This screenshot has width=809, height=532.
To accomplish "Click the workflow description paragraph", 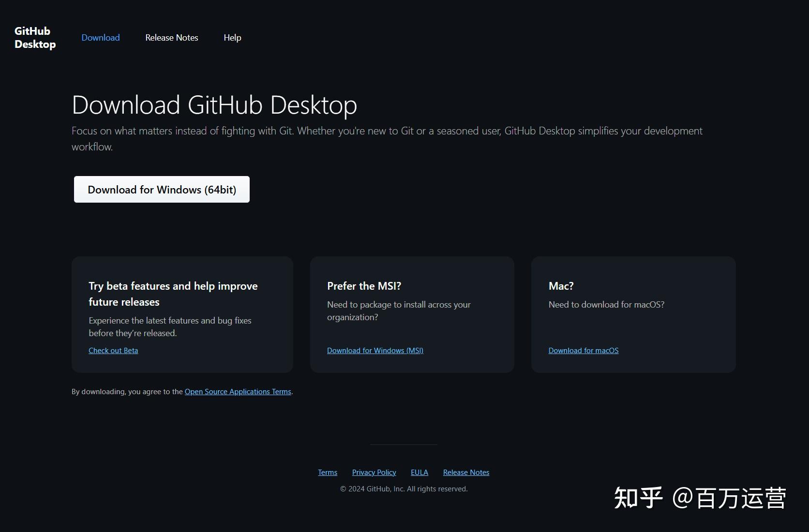I will pyautogui.click(x=387, y=138).
